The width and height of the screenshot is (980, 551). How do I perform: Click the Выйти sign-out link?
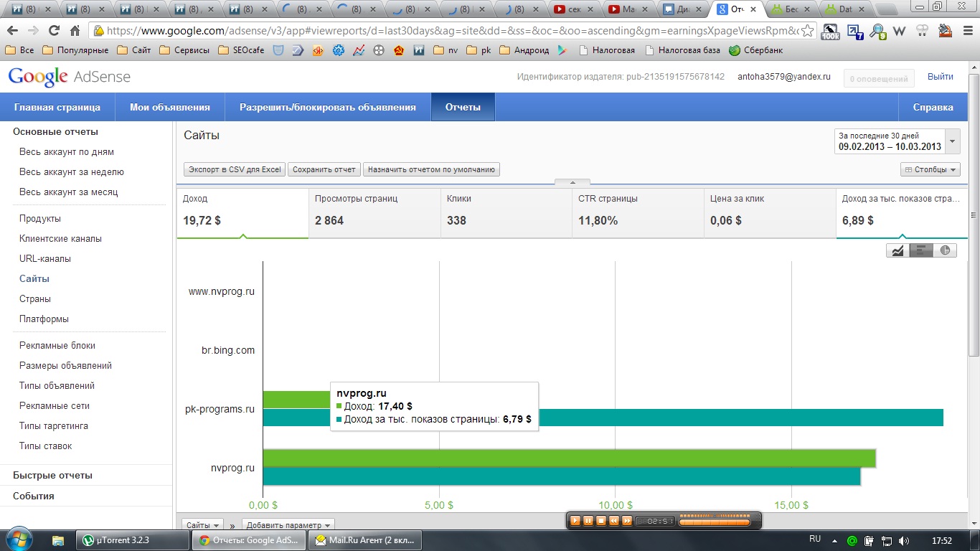pos(941,77)
